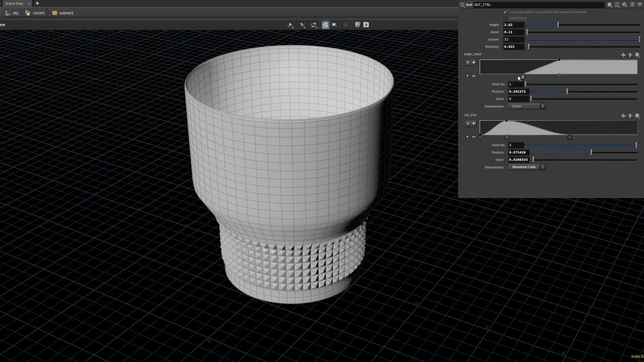Click cut_area Point No. field showing 3
Screen dimensions: 644x362
(x=516, y=145)
